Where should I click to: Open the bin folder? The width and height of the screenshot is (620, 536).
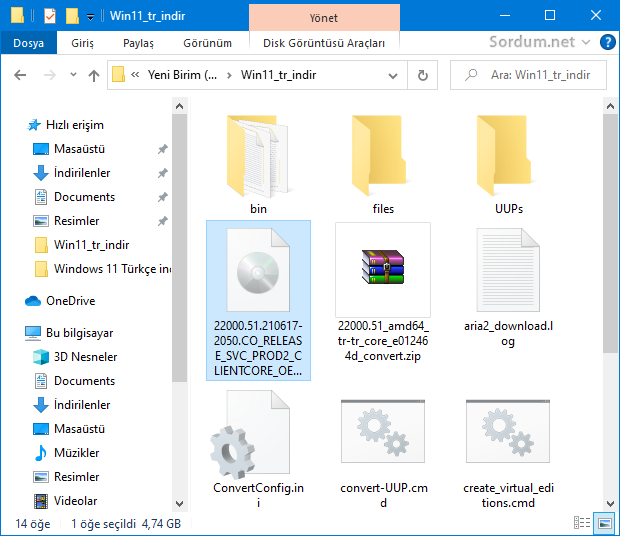(258, 164)
